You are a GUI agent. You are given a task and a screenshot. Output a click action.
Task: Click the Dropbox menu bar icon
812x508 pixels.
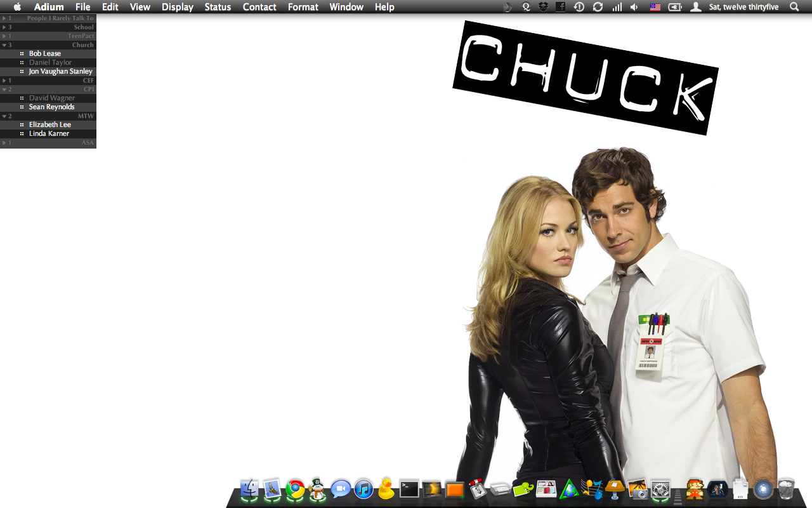[543, 7]
